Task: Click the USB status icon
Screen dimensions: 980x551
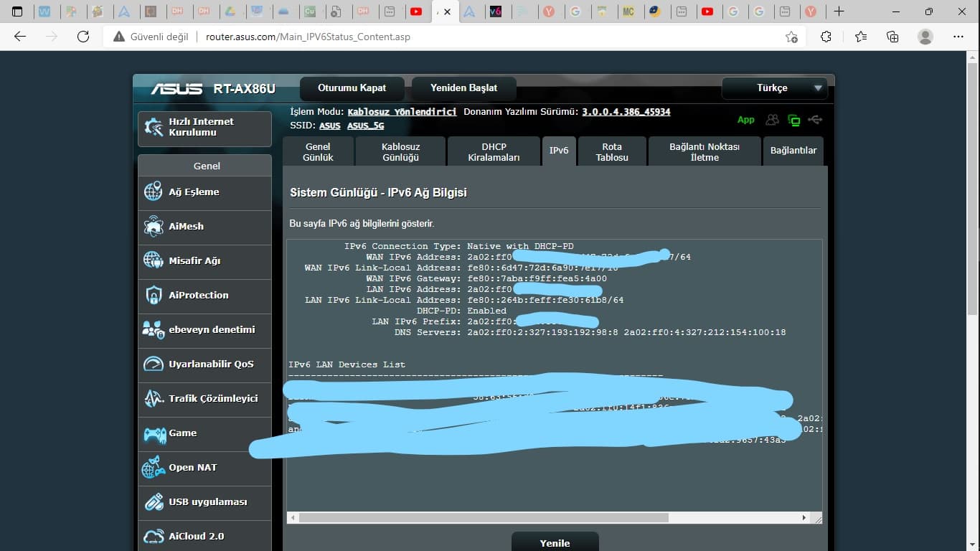Action: (815, 120)
